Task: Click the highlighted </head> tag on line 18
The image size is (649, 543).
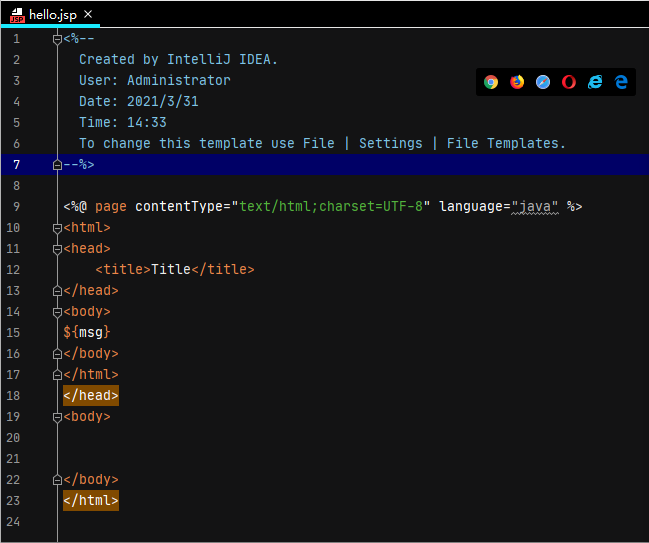Action: point(91,396)
